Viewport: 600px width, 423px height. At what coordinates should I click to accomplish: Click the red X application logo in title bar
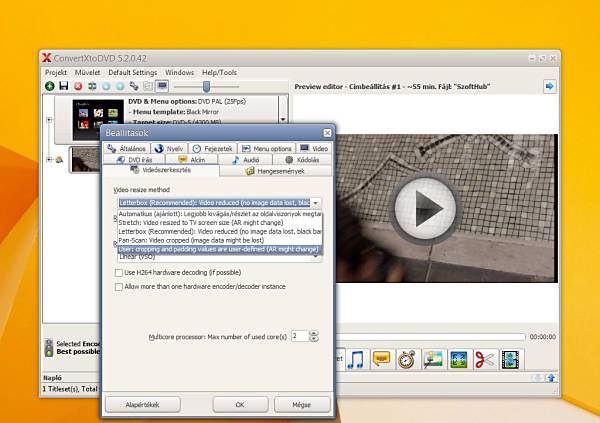coord(47,58)
